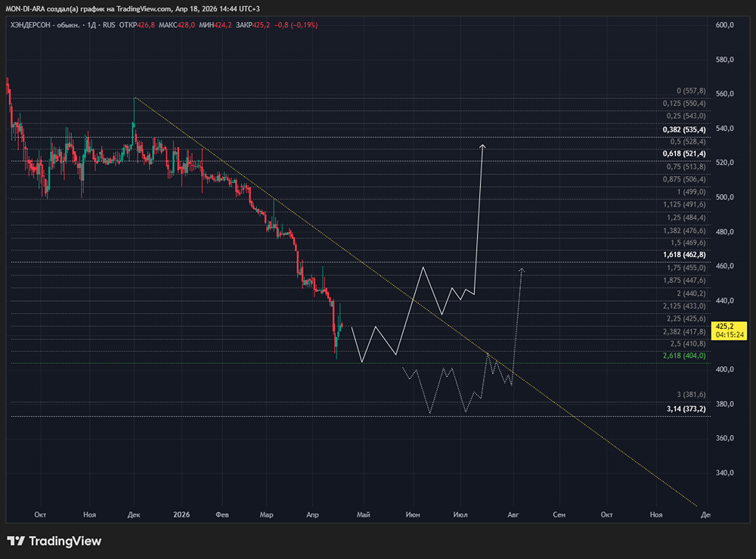Click the 600,0 price axis label
The width and height of the screenshot is (756, 559).
(x=725, y=25)
